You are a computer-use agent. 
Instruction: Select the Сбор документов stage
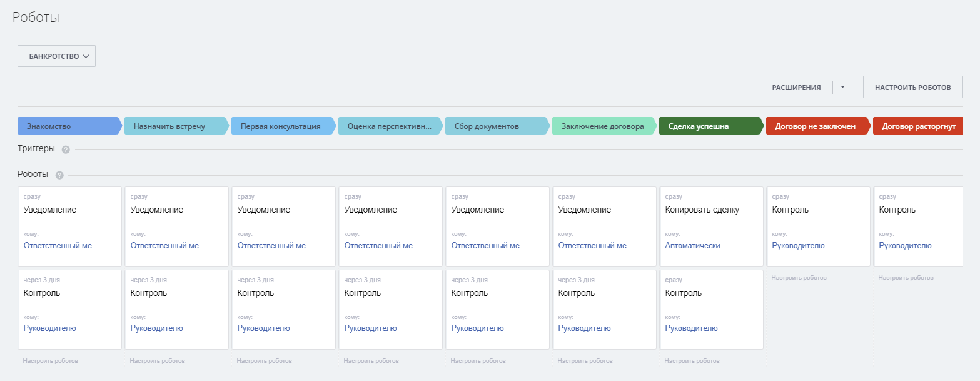pyautogui.click(x=495, y=126)
